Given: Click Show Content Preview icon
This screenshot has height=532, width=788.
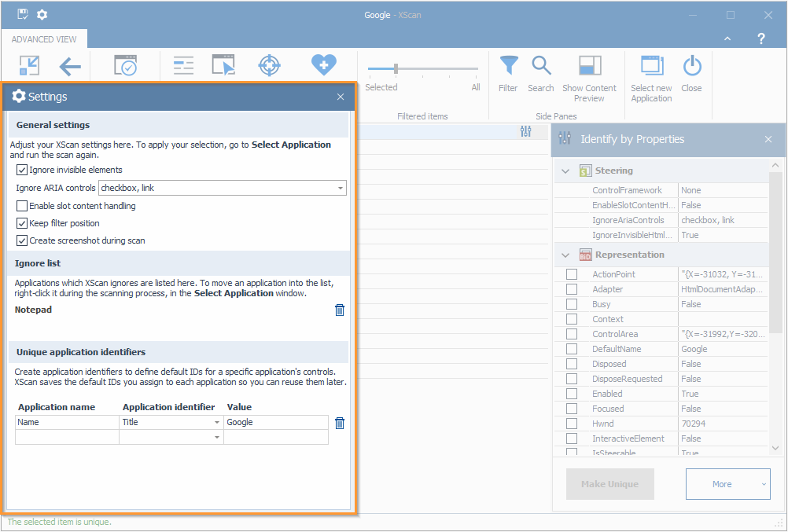Looking at the screenshot, I should point(589,67).
